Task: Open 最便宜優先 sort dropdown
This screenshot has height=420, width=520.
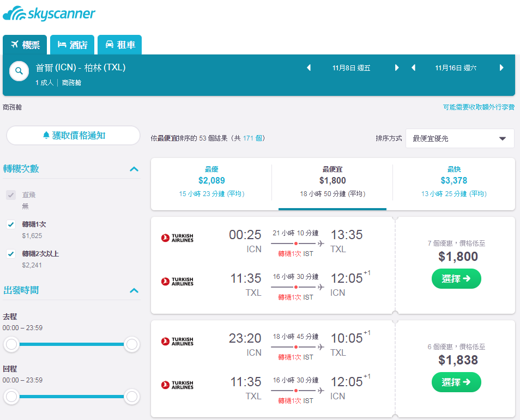Action: click(459, 138)
